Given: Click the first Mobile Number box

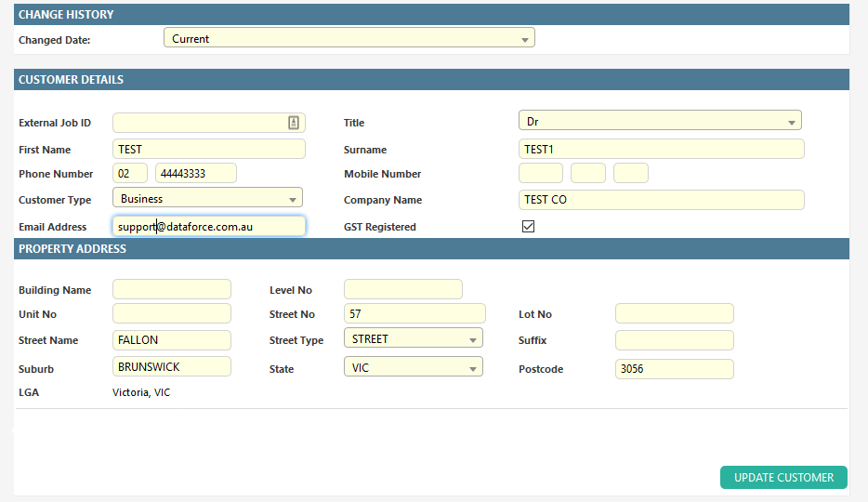Looking at the screenshot, I should click(540, 174).
